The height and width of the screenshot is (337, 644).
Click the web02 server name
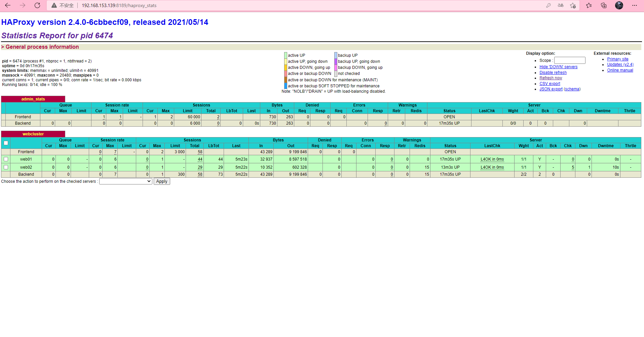(26, 167)
